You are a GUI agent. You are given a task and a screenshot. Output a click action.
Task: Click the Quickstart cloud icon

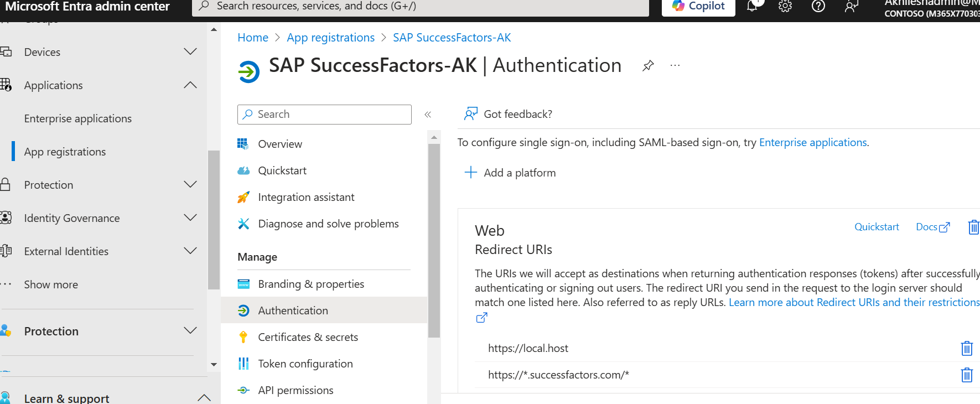[x=243, y=170]
